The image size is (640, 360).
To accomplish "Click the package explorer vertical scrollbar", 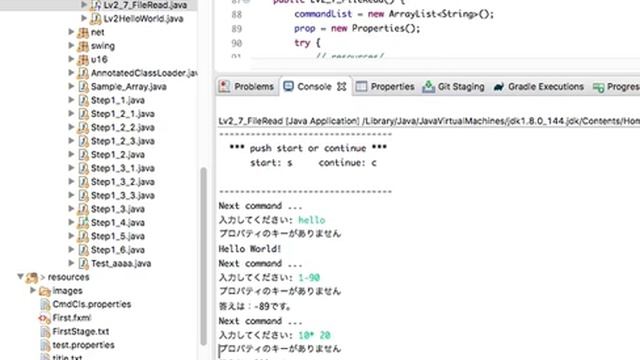I will coord(203,256).
